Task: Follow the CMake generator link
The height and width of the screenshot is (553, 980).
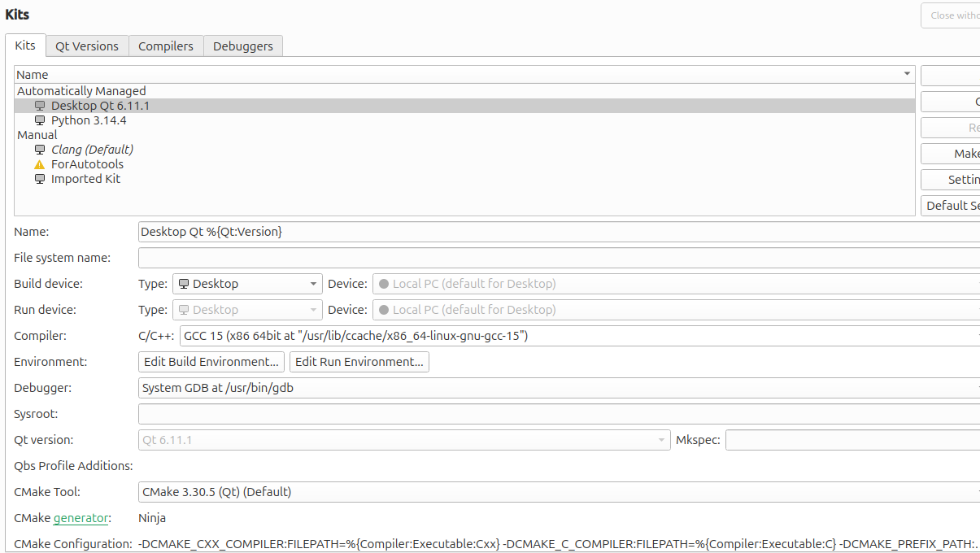Action: tap(81, 518)
